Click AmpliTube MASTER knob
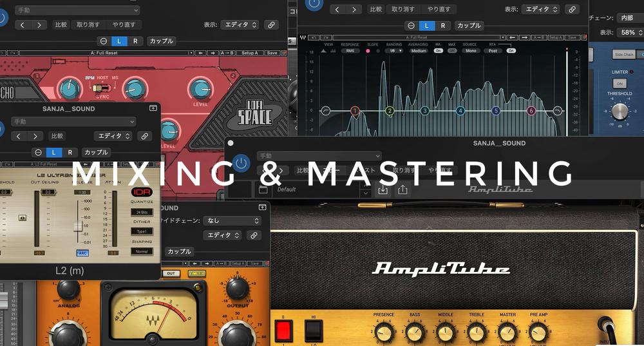Viewport: 644px width, 346px height. click(507, 333)
